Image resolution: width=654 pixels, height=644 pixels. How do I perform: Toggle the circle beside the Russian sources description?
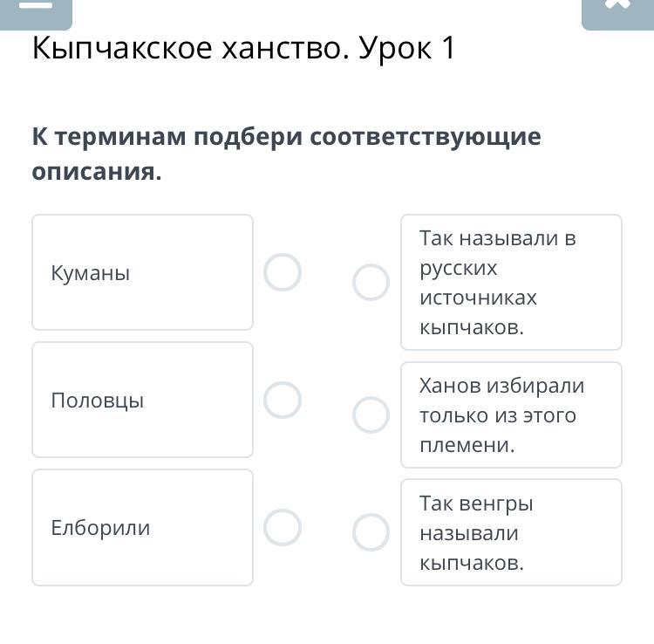click(x=371, y=283)
